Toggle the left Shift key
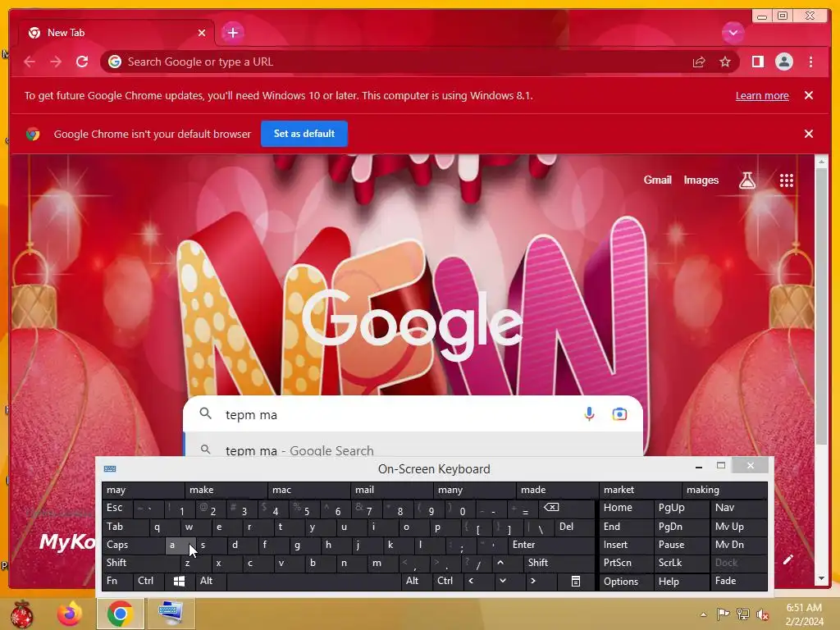840x630 pixels. tap(140, 563)
